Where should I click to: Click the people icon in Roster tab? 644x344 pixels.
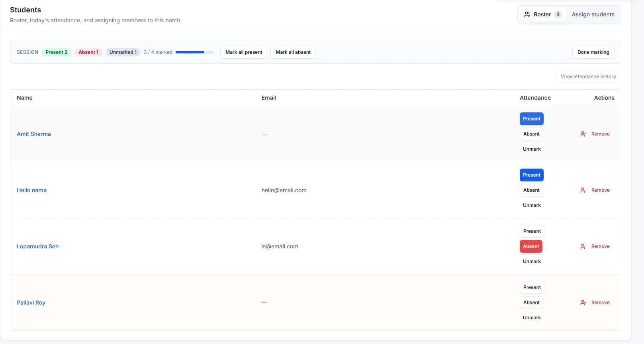(527, 14)
